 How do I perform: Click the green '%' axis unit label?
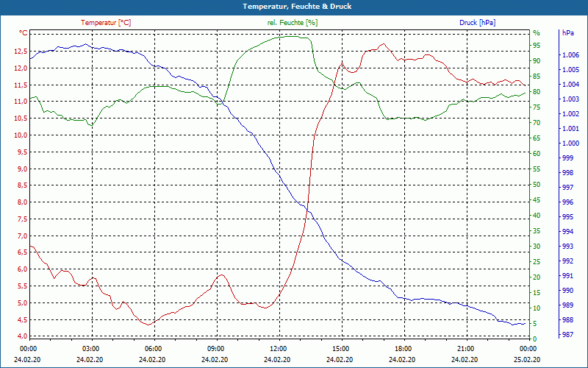pyautogui.click(x=537, y=33)
